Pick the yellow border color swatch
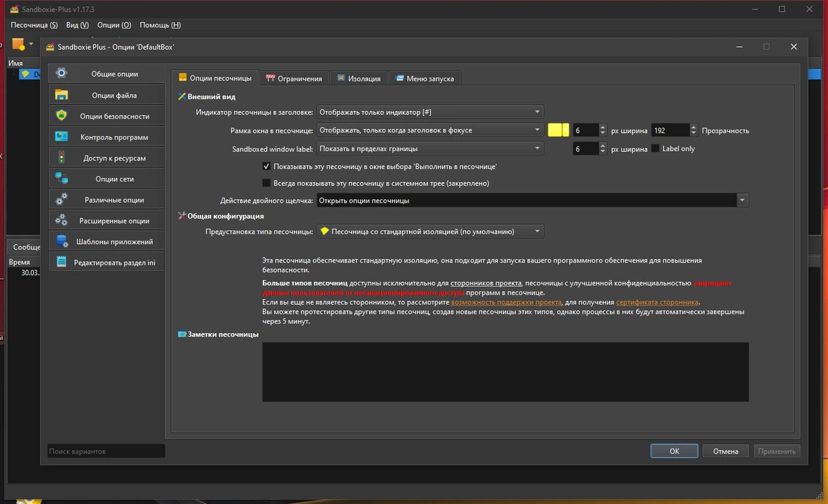Viewport: 828px width, 504px height. coord(558,130)
